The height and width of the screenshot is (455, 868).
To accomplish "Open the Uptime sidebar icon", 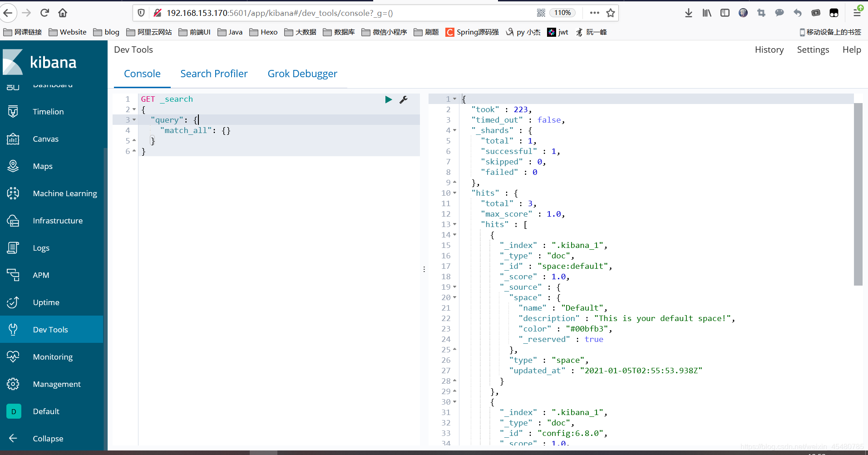I will pyautogui.click(x=13, y=302).
